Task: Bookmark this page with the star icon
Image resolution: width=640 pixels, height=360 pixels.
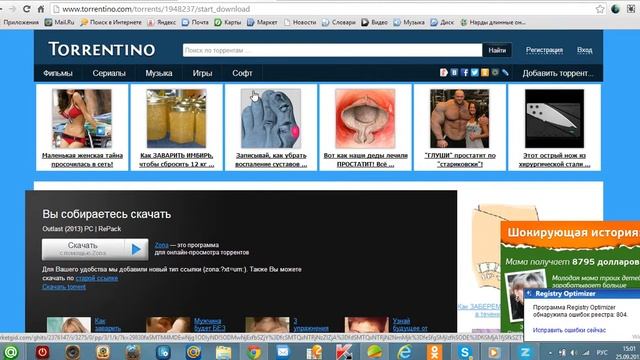Action: [600, 9]
